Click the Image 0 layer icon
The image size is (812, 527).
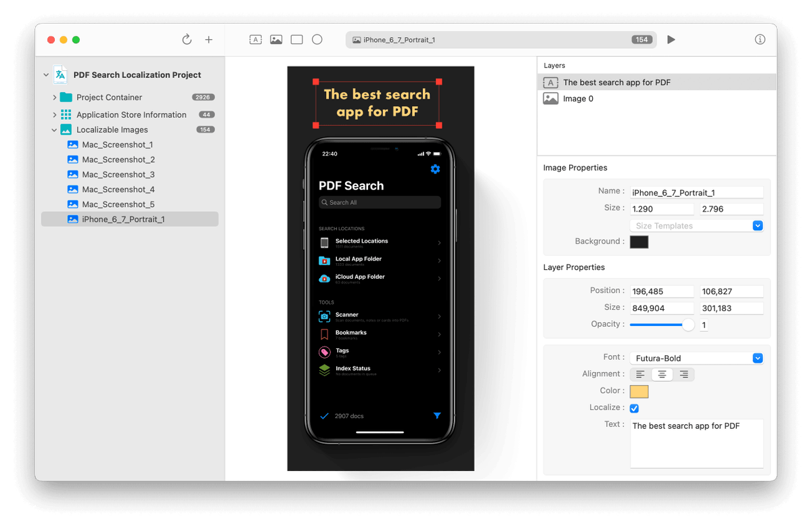551,99
